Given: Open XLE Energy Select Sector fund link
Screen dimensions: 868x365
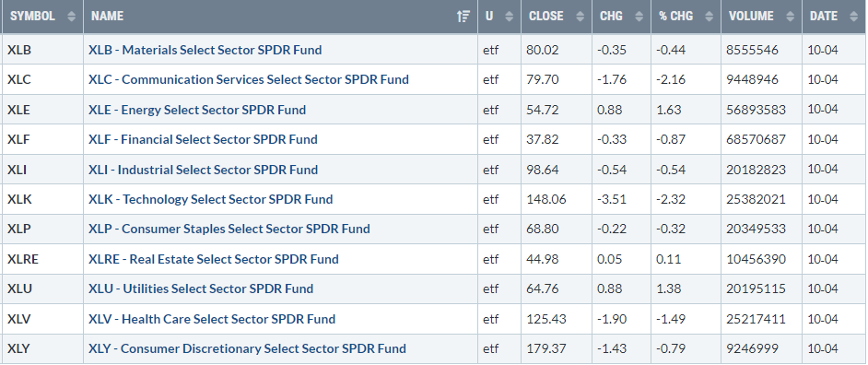Looking at the screenshot, I should (x=197, y=110).
